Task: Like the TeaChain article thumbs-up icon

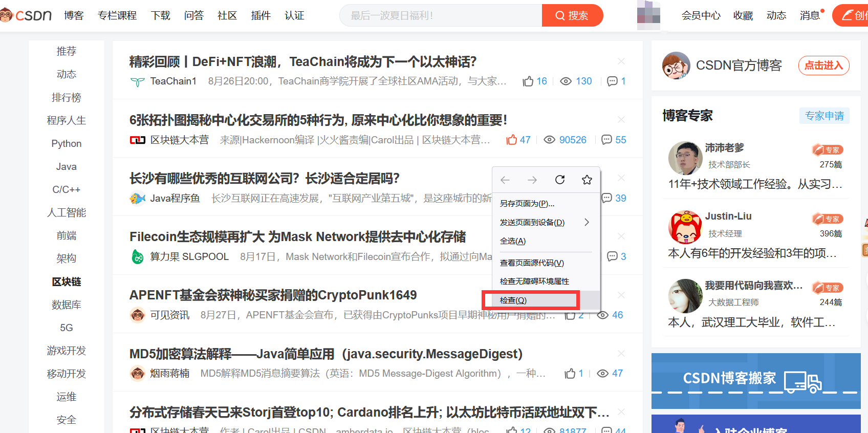Action: (x=528, y=81)
